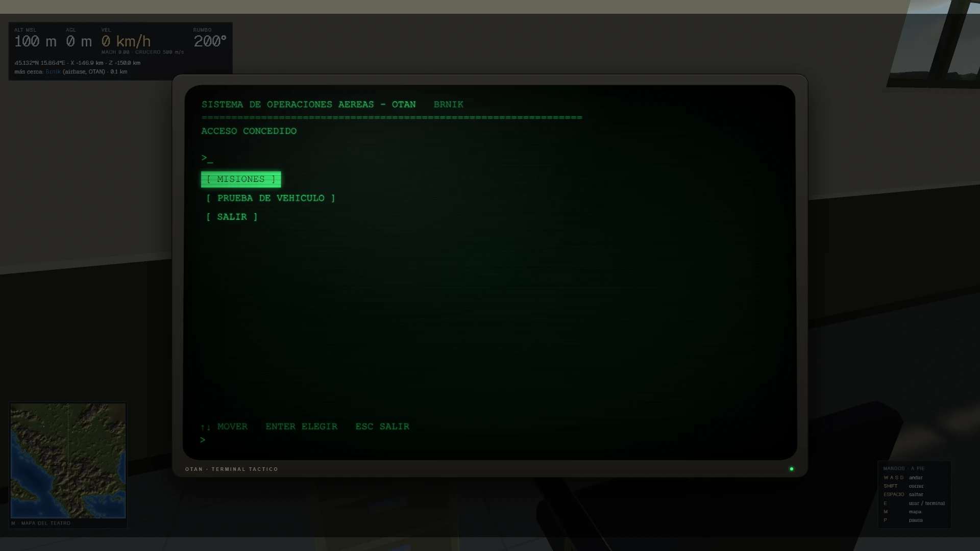Click the coordinates line 45.132°N
This screenshot has height=551, width=980.
[78, 63]
